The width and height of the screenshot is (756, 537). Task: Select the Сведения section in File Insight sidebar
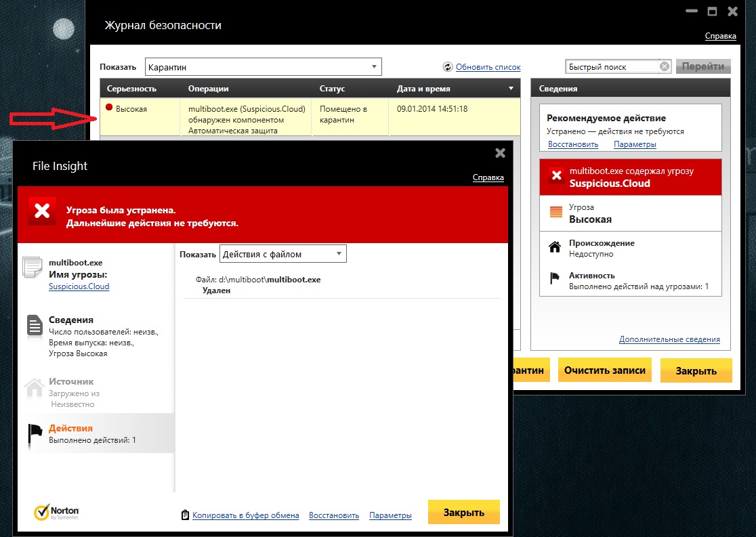[x=96, y=336]
